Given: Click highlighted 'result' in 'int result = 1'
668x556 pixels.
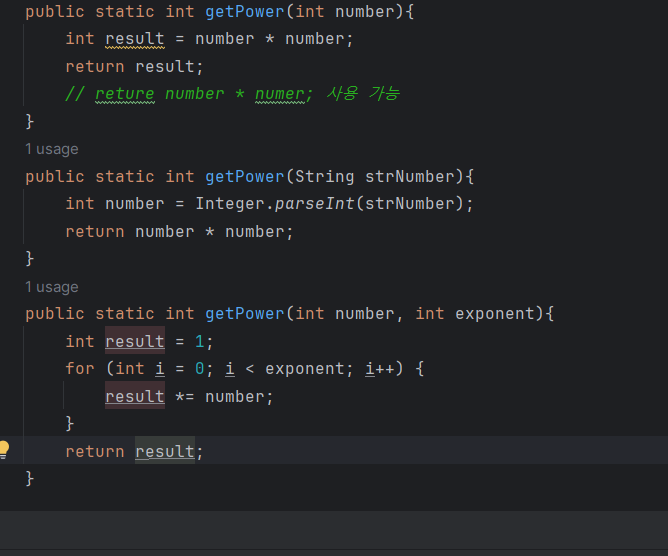Looking at the screenshot, I should (135, 341).
